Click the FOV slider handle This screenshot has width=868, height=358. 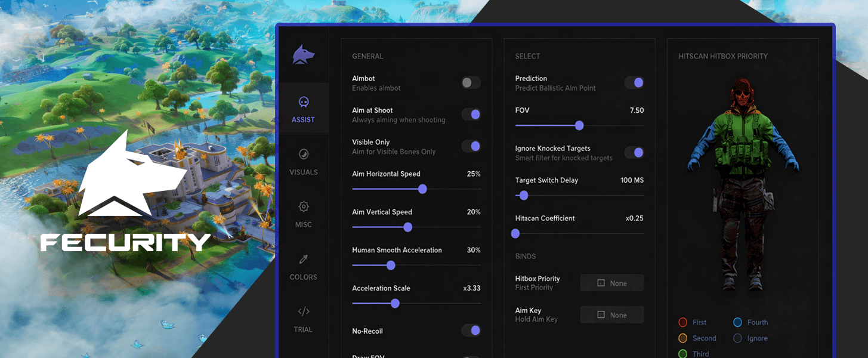click(579, 125)
